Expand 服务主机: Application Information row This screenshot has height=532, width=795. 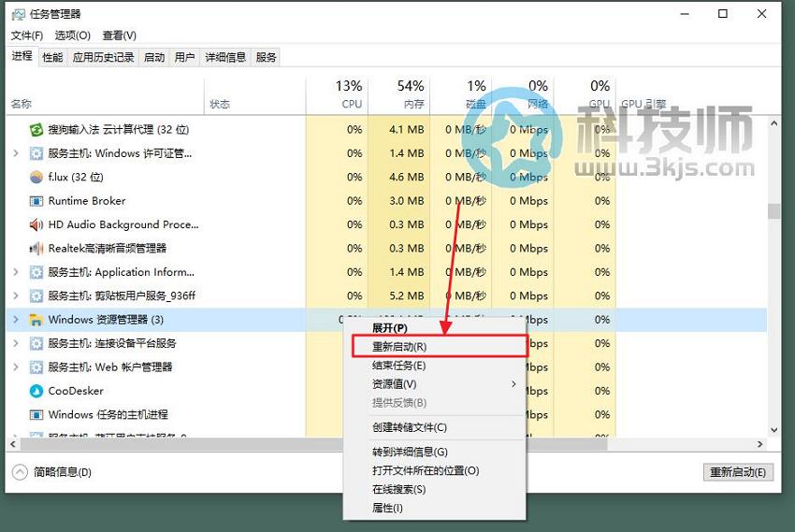16,272
